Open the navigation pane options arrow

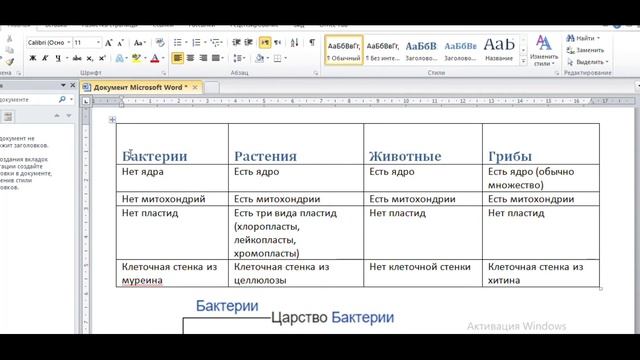(63, 85)
